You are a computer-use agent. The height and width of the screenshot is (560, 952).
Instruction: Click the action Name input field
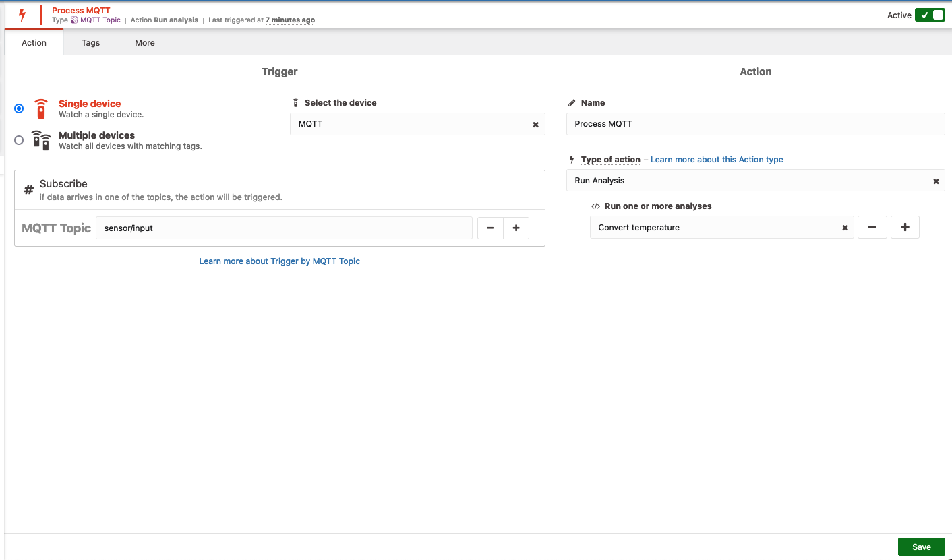(x=755, y=124)
